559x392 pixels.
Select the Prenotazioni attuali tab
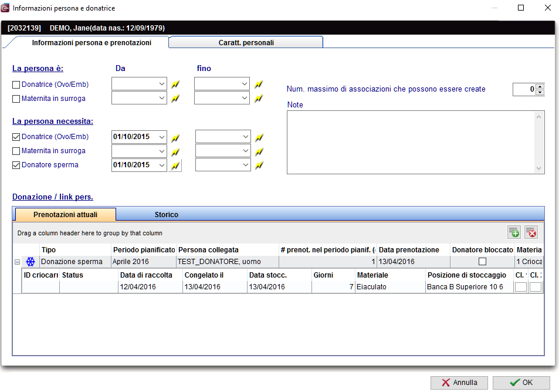[x=65, y=214]
